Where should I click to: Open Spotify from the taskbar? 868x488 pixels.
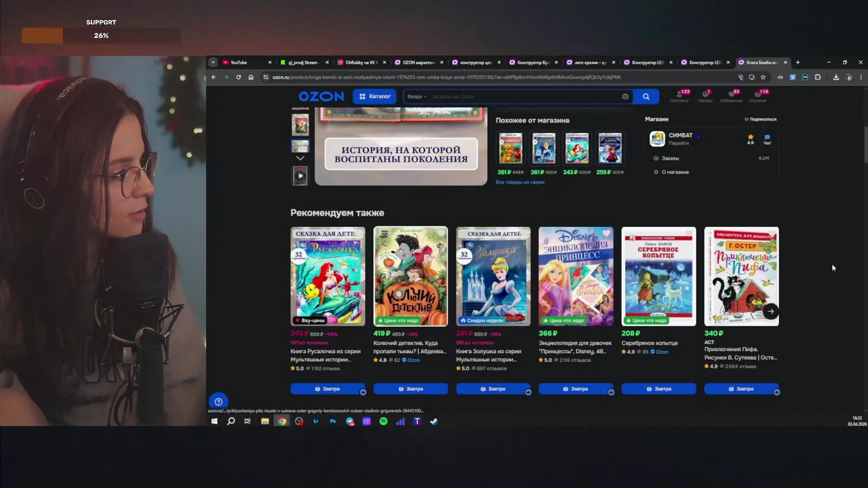tap(383, 422)
